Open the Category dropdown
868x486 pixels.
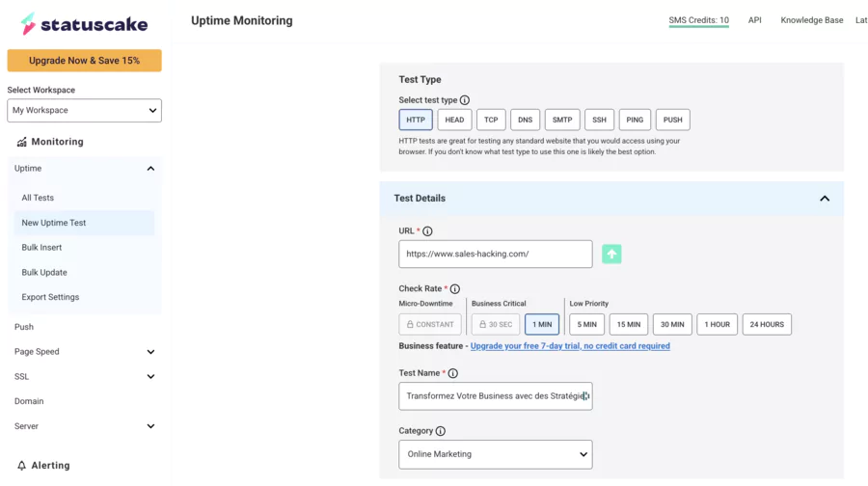click(496, 454)
